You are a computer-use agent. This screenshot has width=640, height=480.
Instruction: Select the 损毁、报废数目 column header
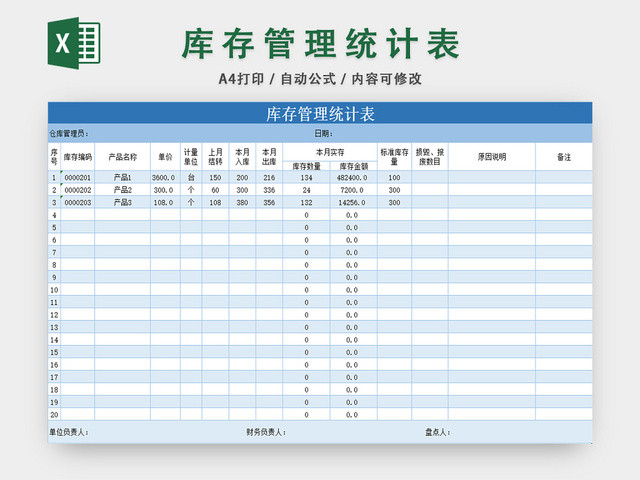pos(430,157)
